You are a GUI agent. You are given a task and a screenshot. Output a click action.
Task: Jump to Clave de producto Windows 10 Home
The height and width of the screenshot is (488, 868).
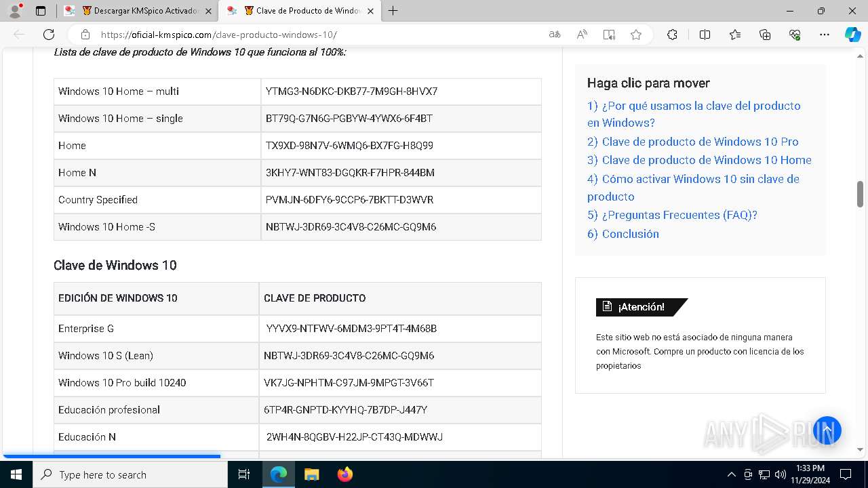coord(699,160)
